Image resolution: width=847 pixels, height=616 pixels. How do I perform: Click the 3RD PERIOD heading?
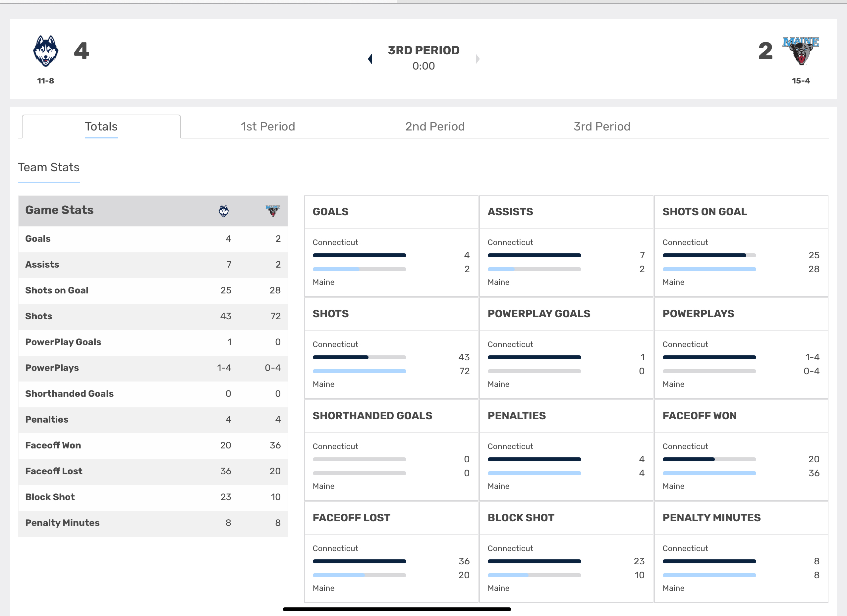coord(423,50)
